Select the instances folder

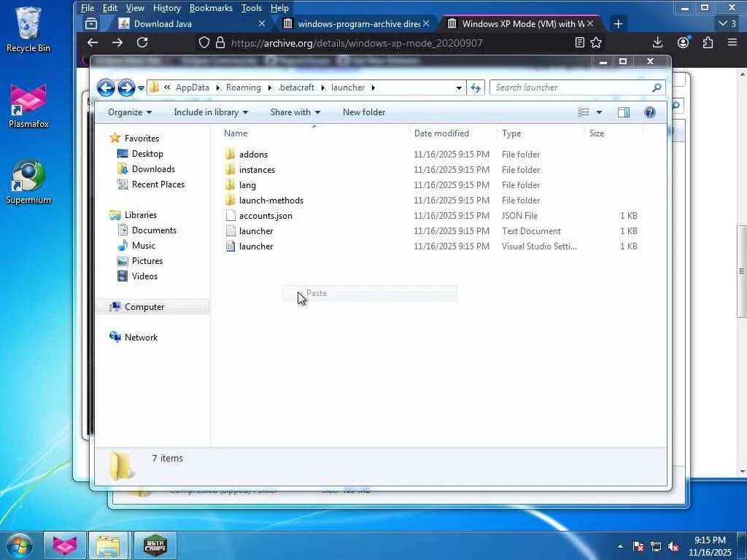point(257,169)
